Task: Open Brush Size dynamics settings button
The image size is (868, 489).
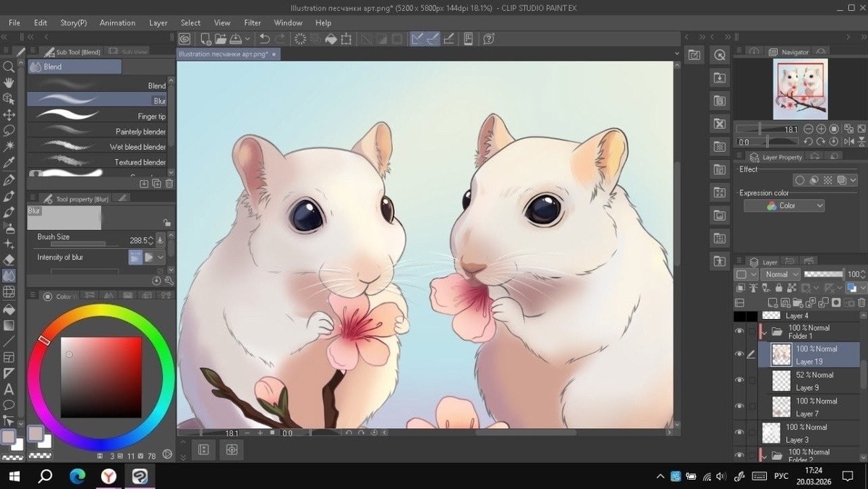Action: point(161,239)
